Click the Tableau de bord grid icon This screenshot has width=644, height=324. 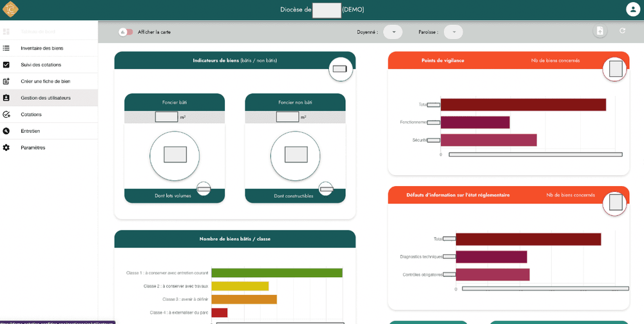[6, 32]
